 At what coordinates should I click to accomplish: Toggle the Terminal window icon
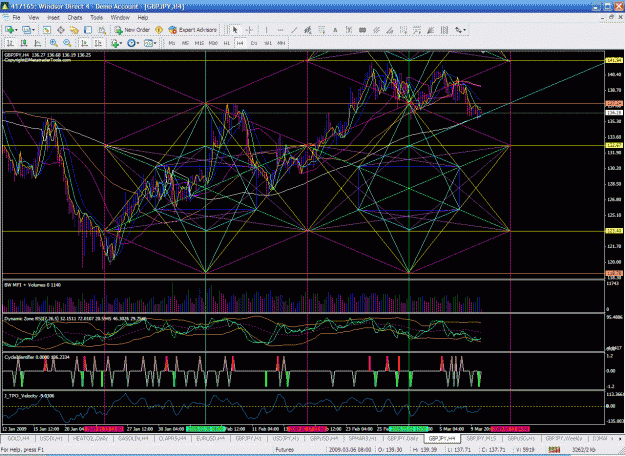coord(88,30)
